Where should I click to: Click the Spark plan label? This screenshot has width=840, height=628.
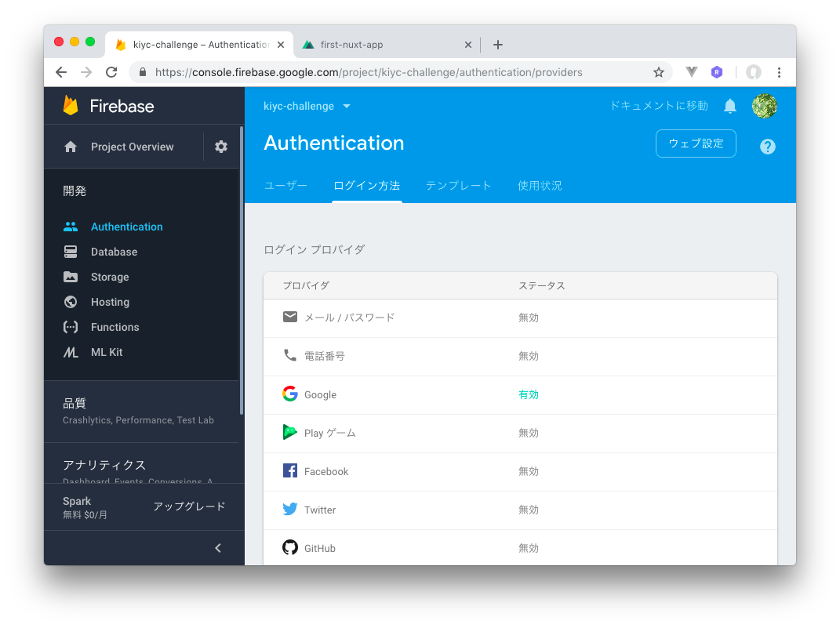point(77,501)
